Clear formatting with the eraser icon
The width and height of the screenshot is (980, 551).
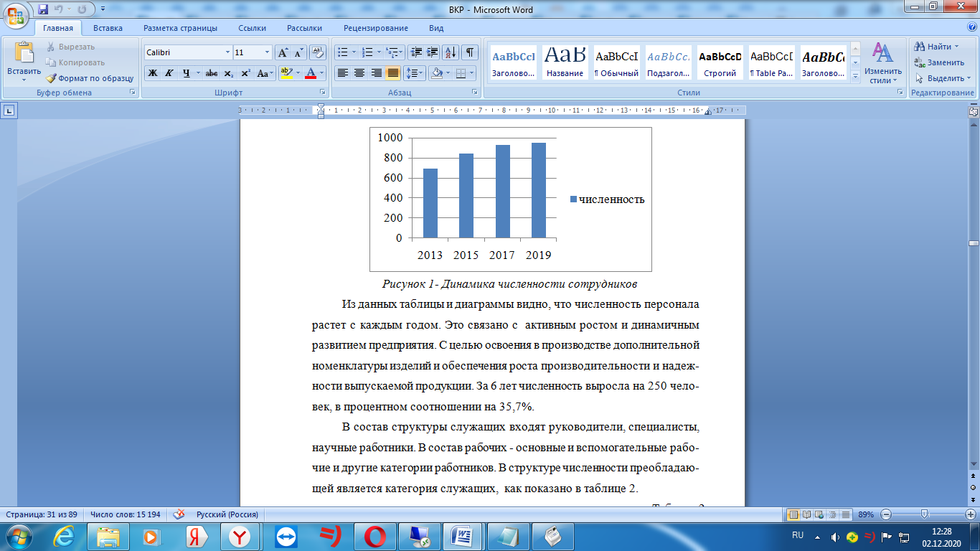click(318, 52)
